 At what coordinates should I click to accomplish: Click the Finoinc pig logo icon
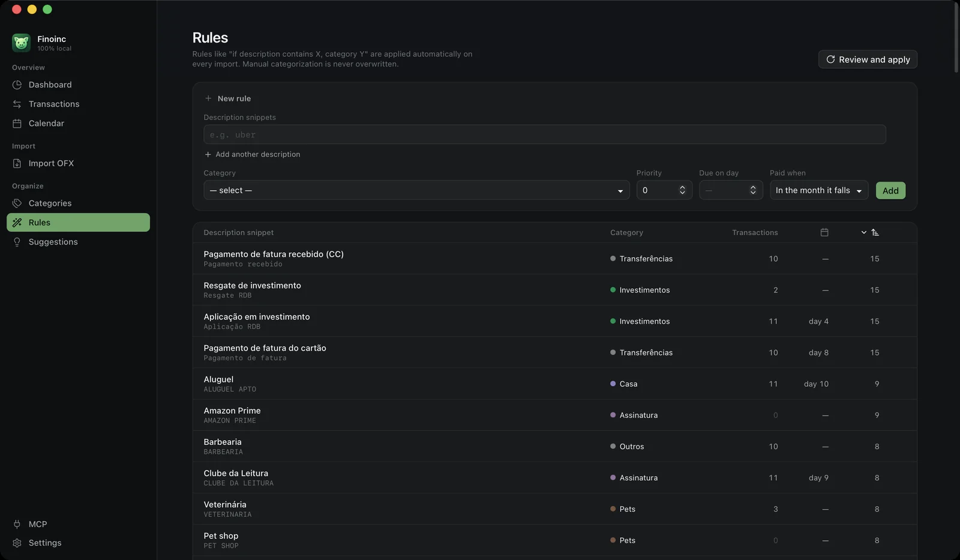click(x=21, y=43)
